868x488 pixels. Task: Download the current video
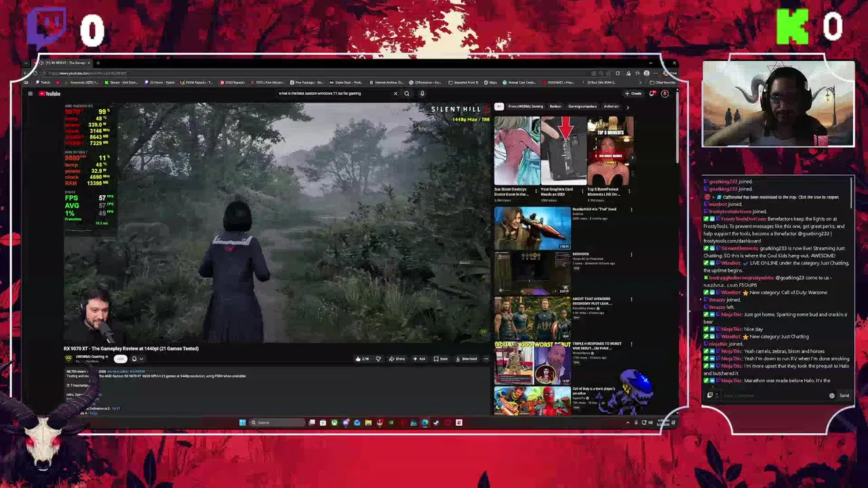pos(466,359)
